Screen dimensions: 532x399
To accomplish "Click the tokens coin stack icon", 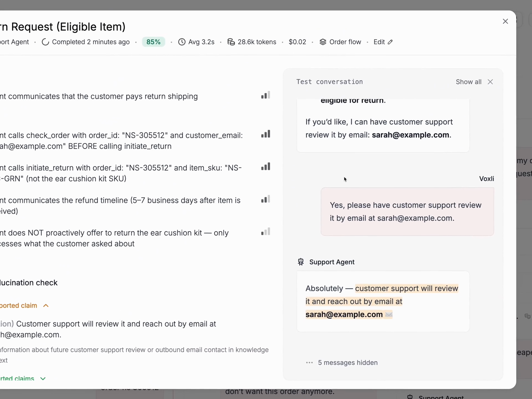I will pos(231,42).
